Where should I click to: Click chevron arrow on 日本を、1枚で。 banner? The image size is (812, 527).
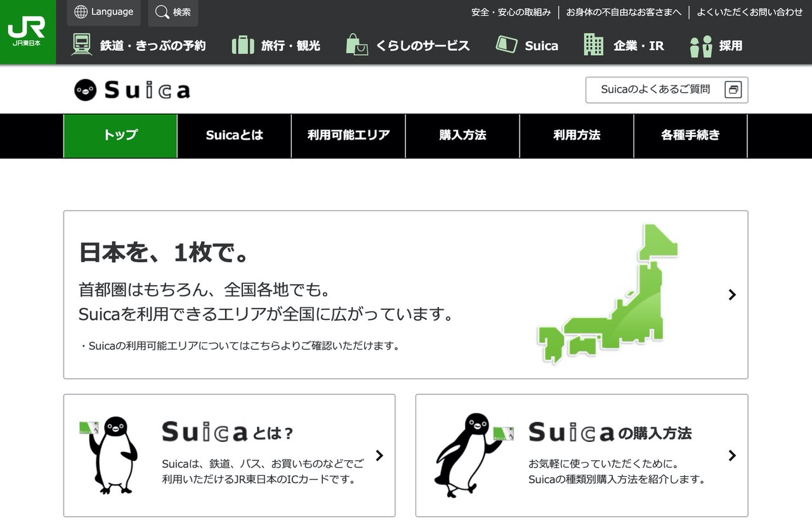pyautogui.click(x=732, y=295)
